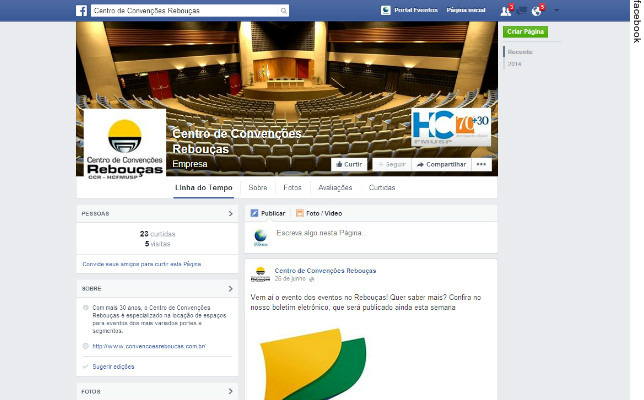
Task: Open the Avaliações tab
Action: (335, 187)
